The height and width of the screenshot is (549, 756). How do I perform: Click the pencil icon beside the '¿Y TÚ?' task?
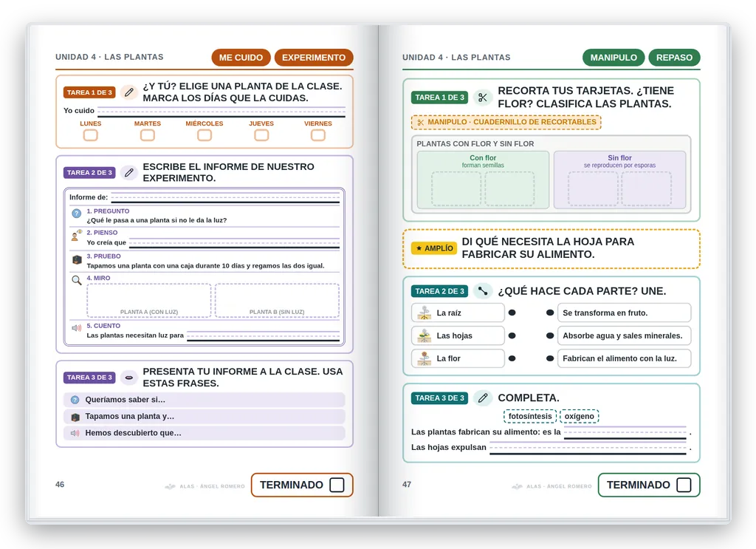pyautogui.click(x=128, y=92)
